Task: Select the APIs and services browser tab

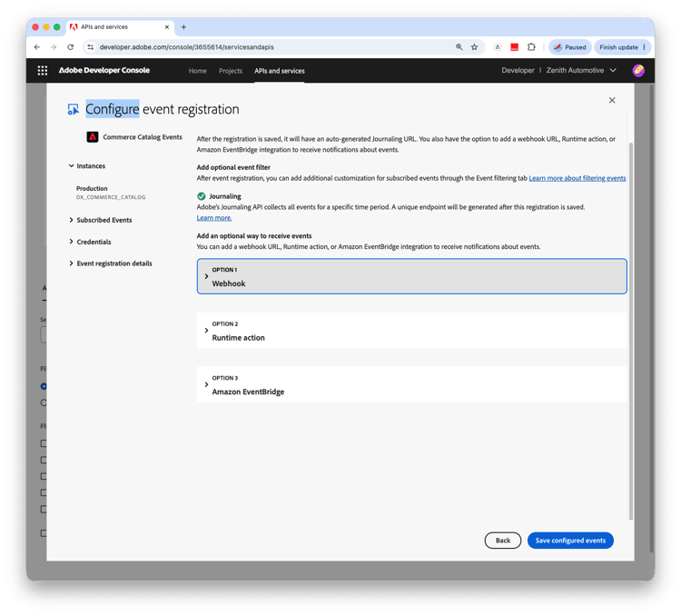Action: tap(120, 27)
